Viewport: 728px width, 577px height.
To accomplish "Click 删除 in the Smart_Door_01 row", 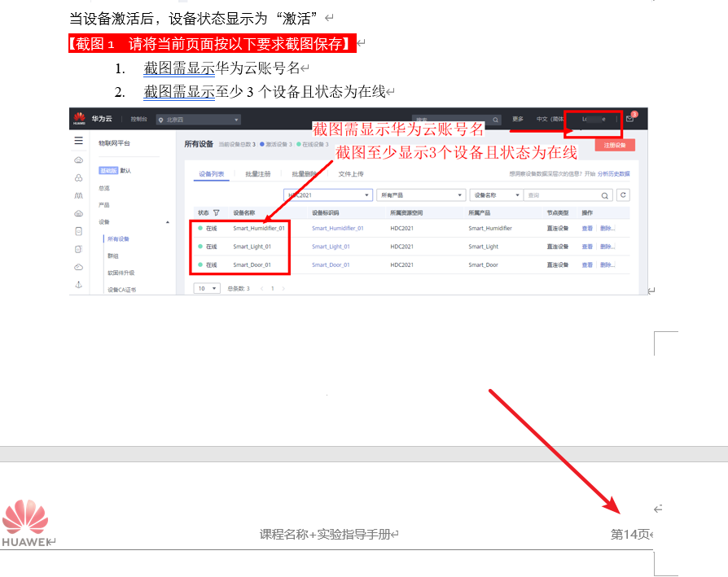I will [x=607, y=264].
